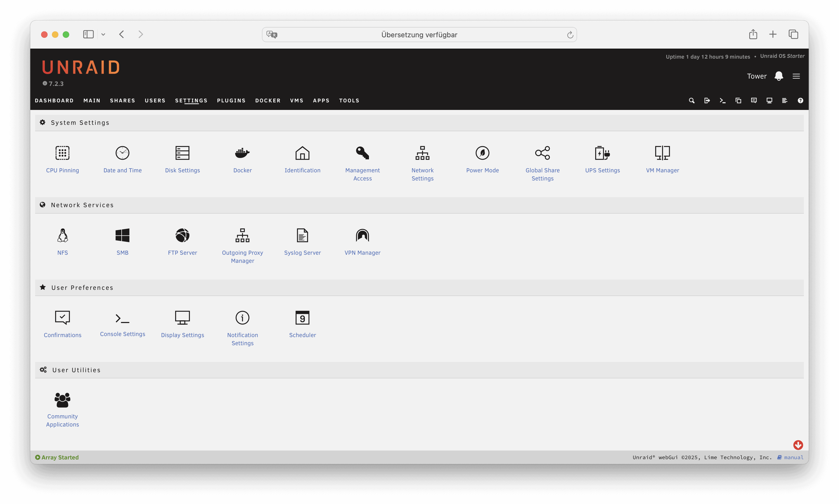This screenshot has width=839, height=504.
Task: Click the Safari address bar field
Action: tap(419, 35)
